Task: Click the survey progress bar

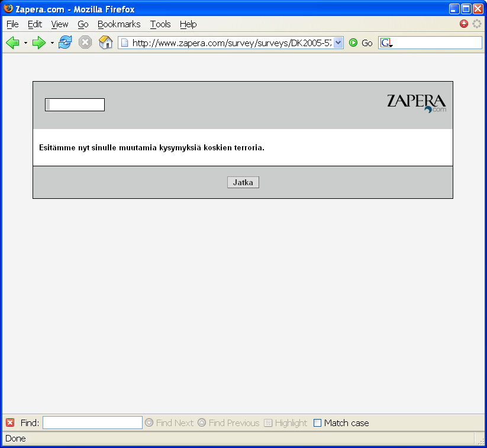Action: (x=75, y=105)
